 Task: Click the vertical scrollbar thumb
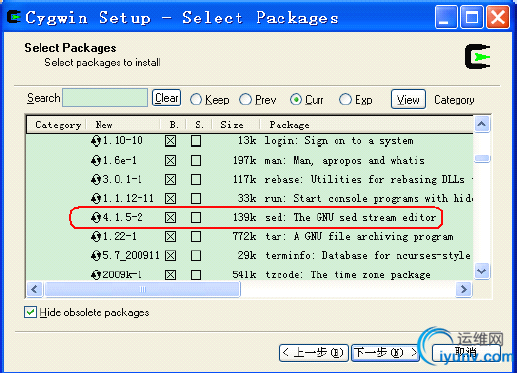coord(482,159)
